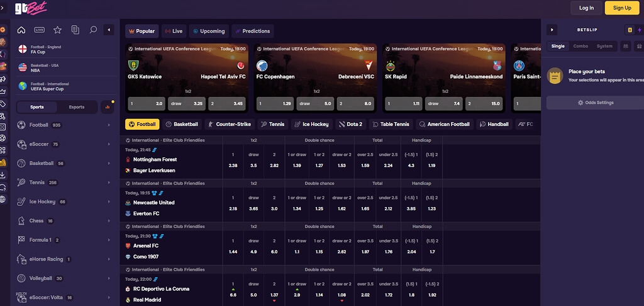
Task: Open Odds Settings
Action: 595,103
